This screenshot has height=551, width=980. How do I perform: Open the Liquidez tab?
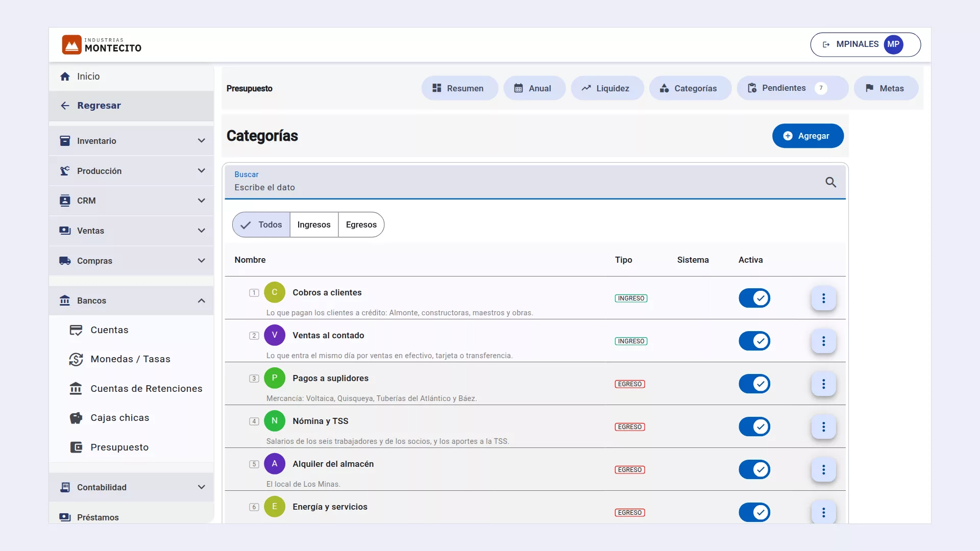[607, 88]
